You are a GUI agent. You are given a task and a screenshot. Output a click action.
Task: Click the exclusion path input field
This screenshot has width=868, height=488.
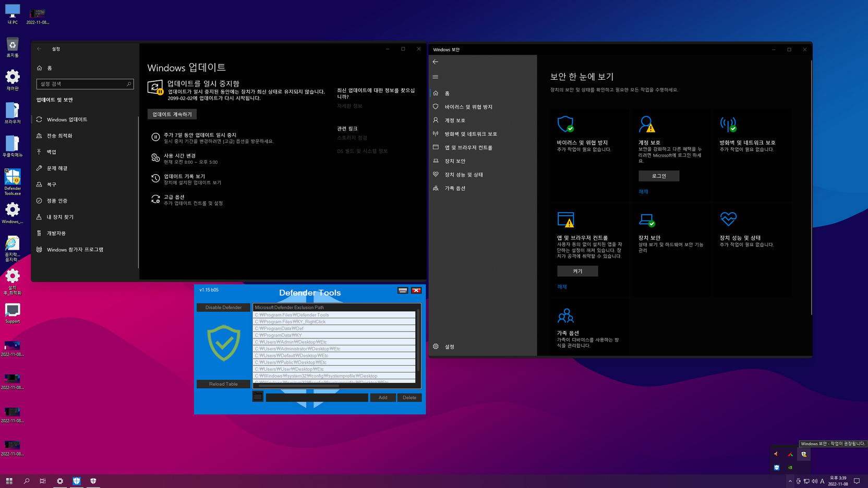(317, 397)
